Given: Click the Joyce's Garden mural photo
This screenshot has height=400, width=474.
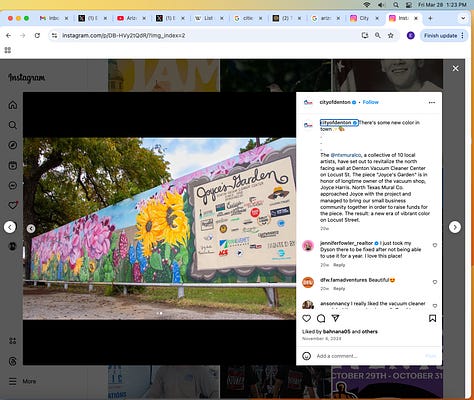Looking at the screenshot, I should click(159, 228).
